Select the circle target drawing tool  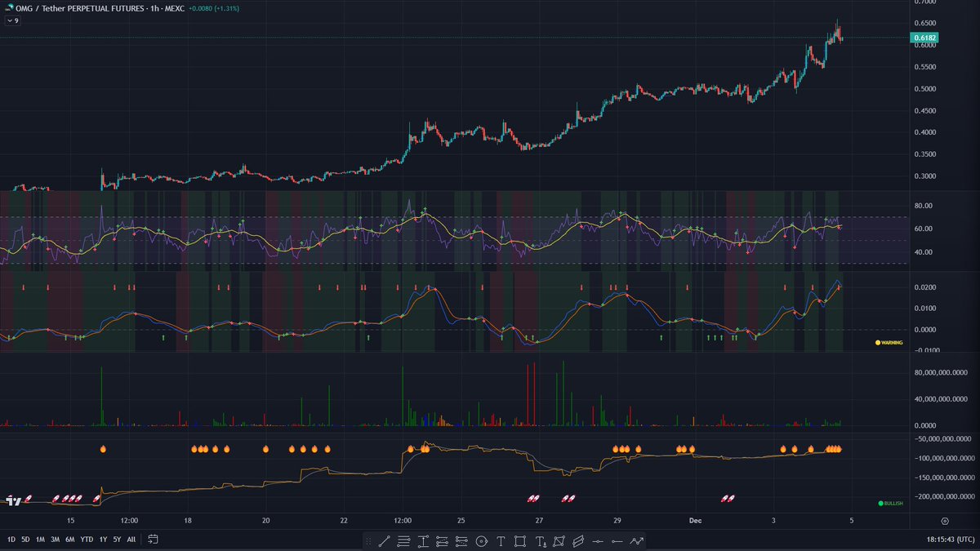tap(481, 540)
